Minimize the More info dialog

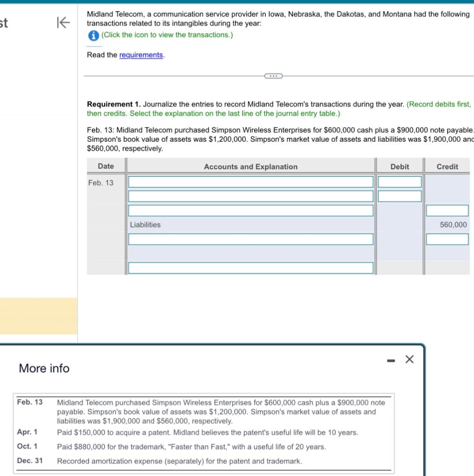click(x=391, y=361)
